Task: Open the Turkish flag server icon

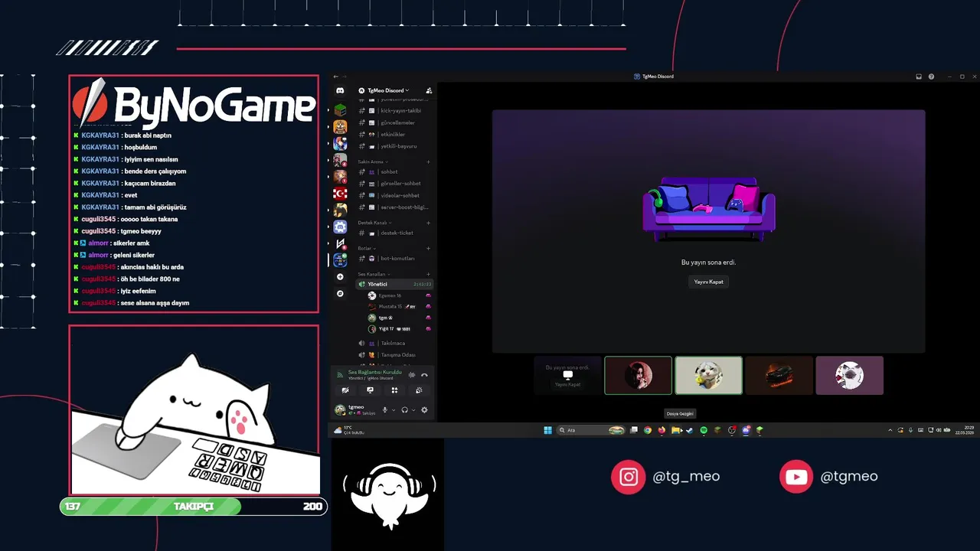Action: click(x=340, y=194)
